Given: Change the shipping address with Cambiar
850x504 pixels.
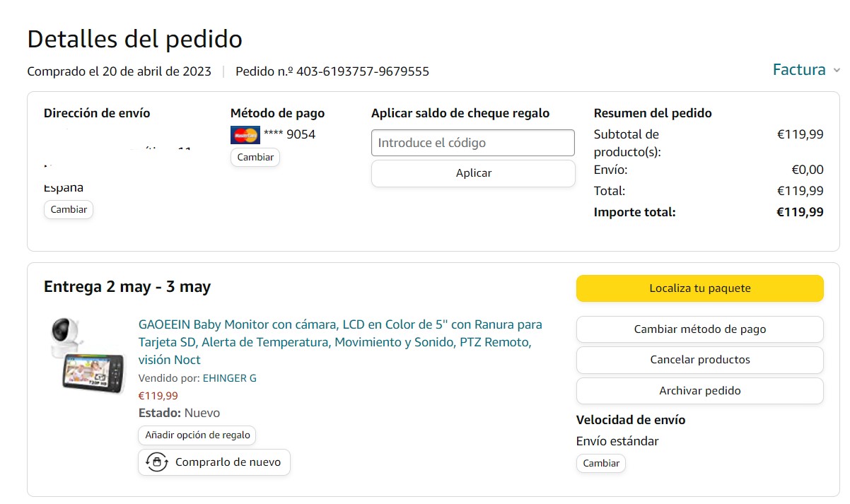Looking at the screenshot, I should pyautogui.click(x=69, y=209).
